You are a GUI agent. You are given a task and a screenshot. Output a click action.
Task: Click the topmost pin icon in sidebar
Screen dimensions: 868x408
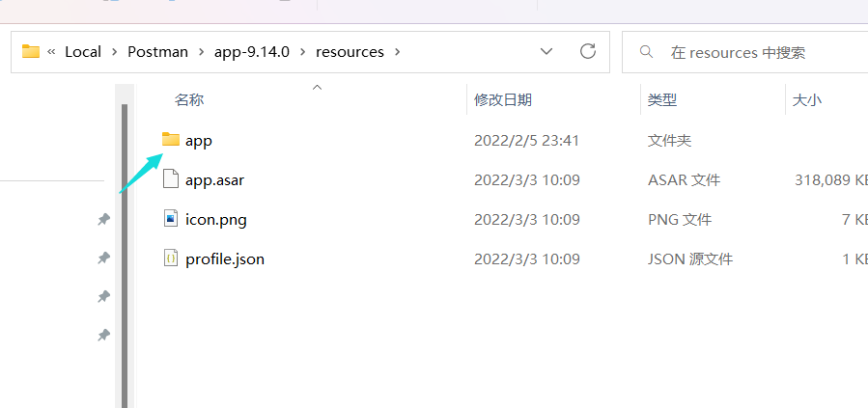coord(103,220)
